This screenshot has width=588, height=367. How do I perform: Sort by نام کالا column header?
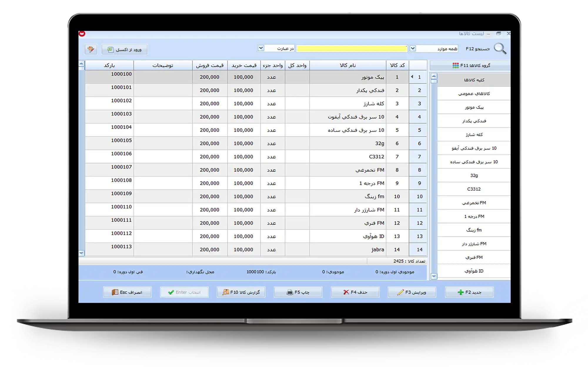(x=348, y=65)
